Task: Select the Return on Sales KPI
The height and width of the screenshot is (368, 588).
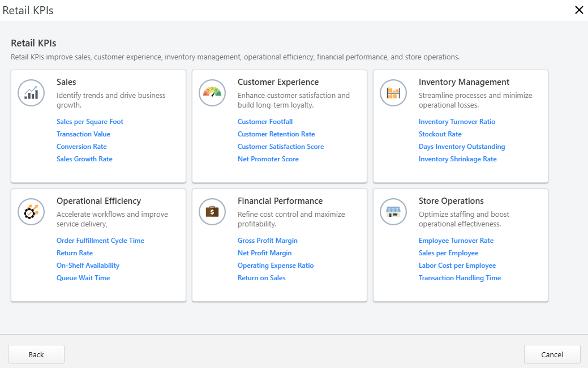Action: [261, 277]
